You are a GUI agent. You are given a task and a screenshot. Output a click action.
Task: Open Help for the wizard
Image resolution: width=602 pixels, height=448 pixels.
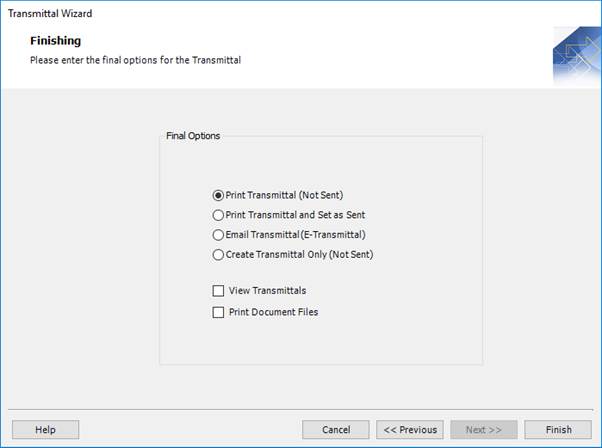pyautogui.click(x=45, y=430)
